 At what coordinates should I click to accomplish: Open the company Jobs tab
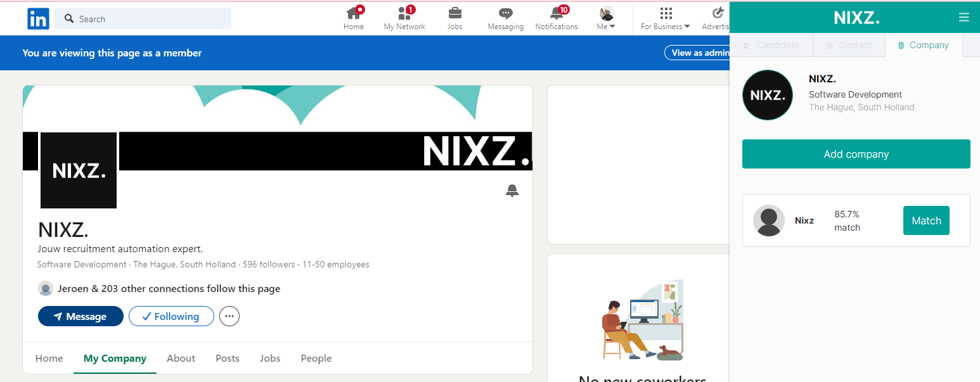[270, 359]
